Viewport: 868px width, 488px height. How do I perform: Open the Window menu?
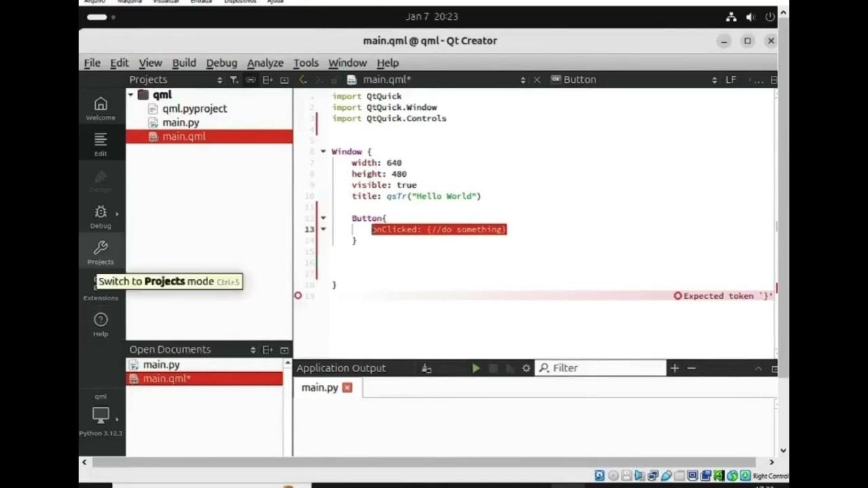[347, 63]
